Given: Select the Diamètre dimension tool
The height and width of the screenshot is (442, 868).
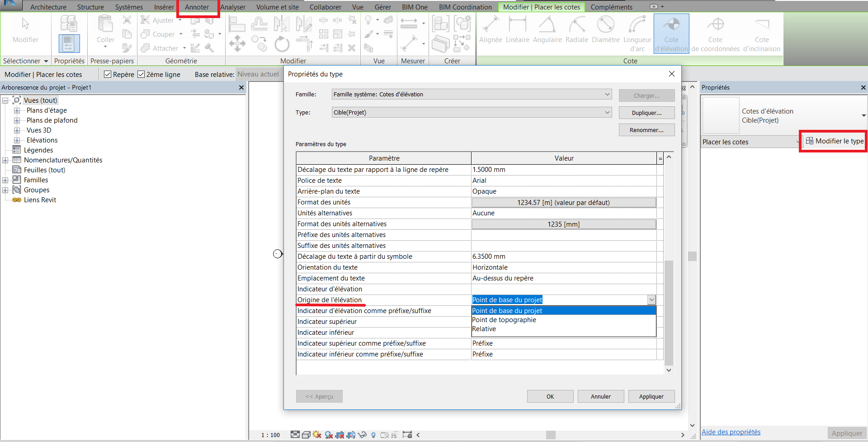Looking at the screenshot, I should (x=605, y=30).
